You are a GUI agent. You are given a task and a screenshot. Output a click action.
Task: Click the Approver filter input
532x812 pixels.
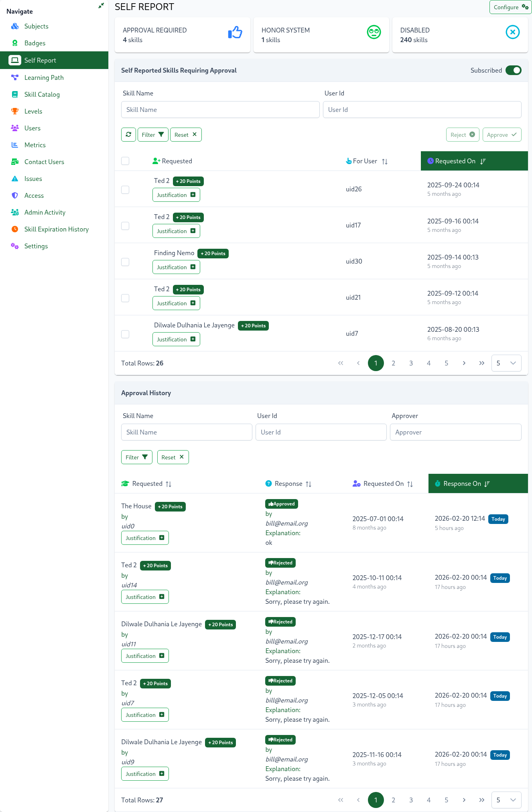(456, 432)
